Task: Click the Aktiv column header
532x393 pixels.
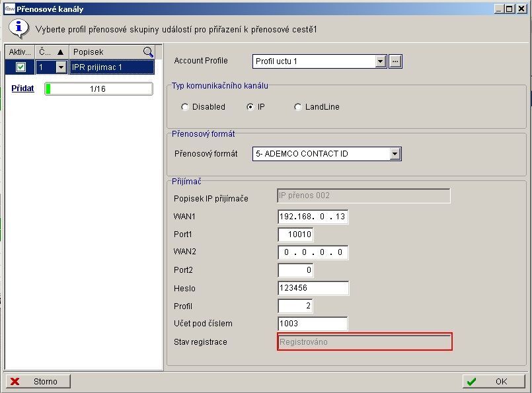Action: pos(20,52)
